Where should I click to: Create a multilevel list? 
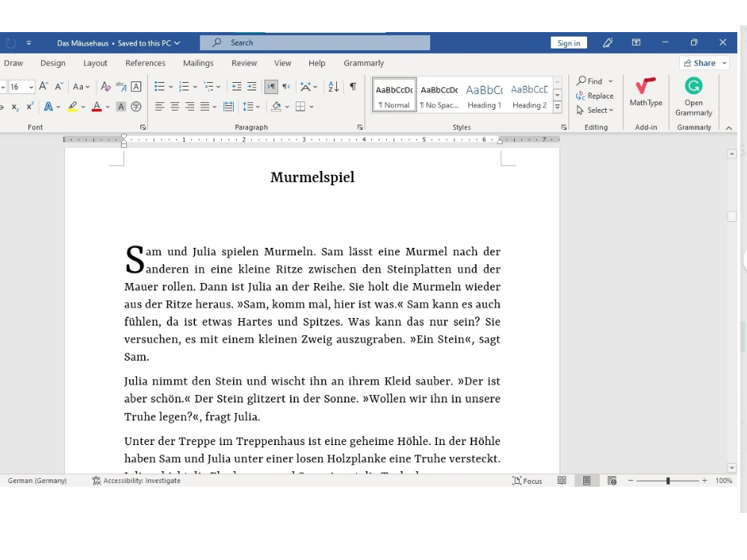208,86
